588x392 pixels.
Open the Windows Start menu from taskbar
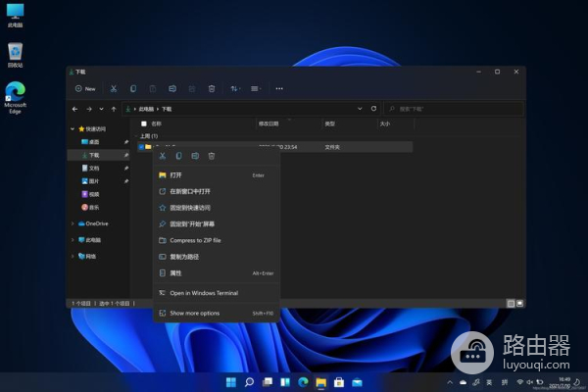(x=231, y=381)
